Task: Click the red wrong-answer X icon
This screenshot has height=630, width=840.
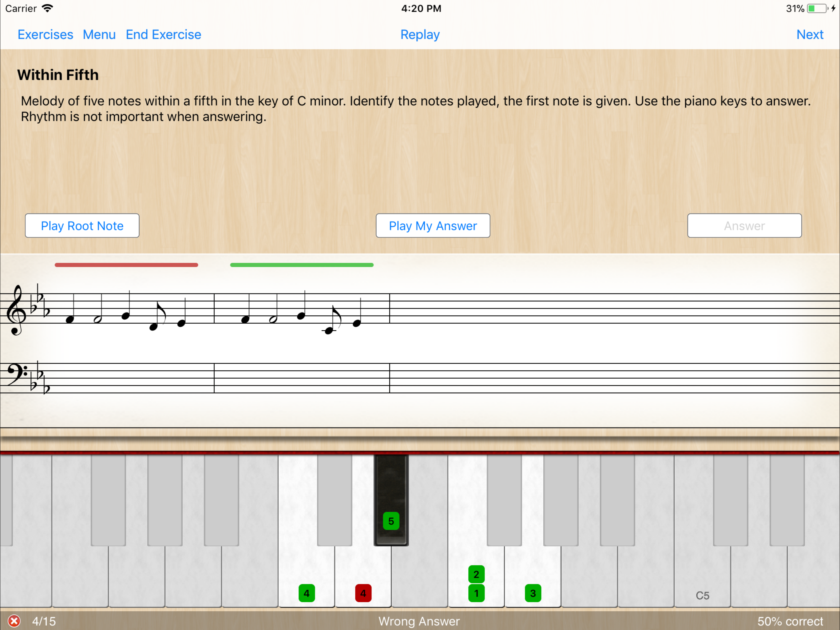Action: pos(14,621)
